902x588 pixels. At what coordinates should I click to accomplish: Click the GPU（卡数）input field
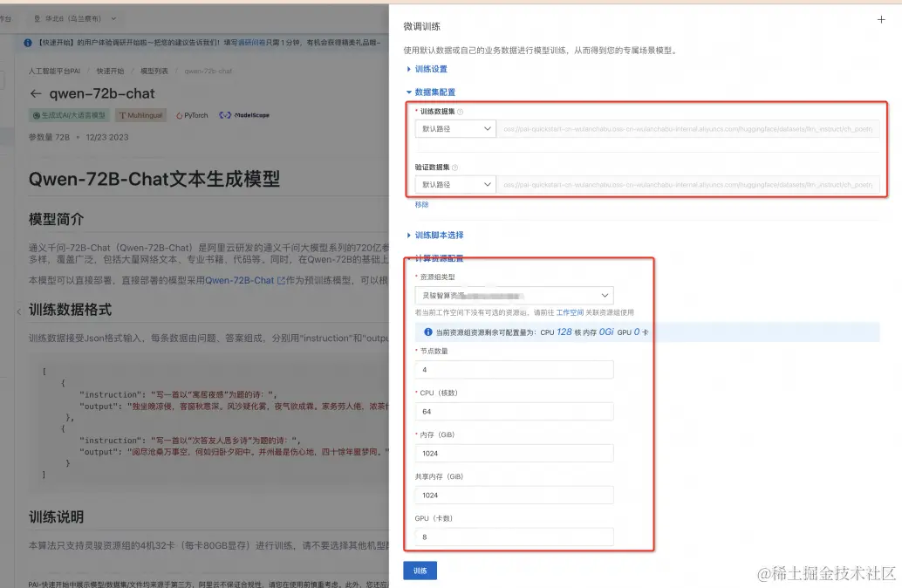click(x=514, y=537)
